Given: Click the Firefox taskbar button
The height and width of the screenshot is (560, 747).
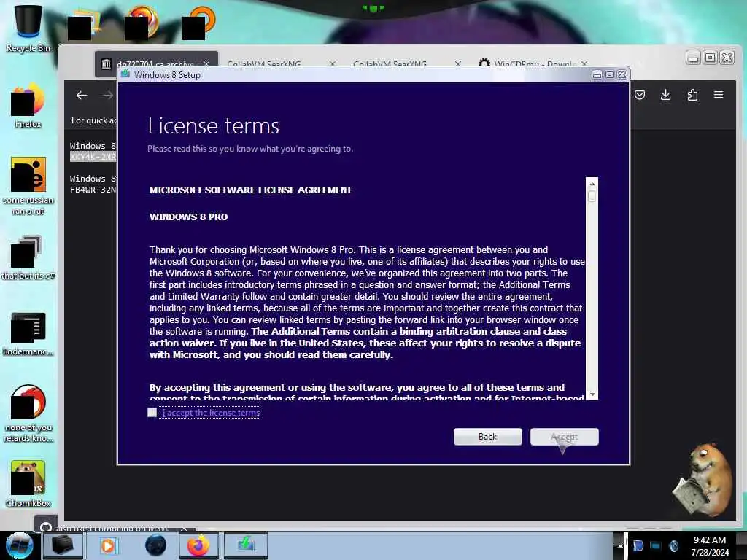Looking at the screenshot, I should coord(198,545).
